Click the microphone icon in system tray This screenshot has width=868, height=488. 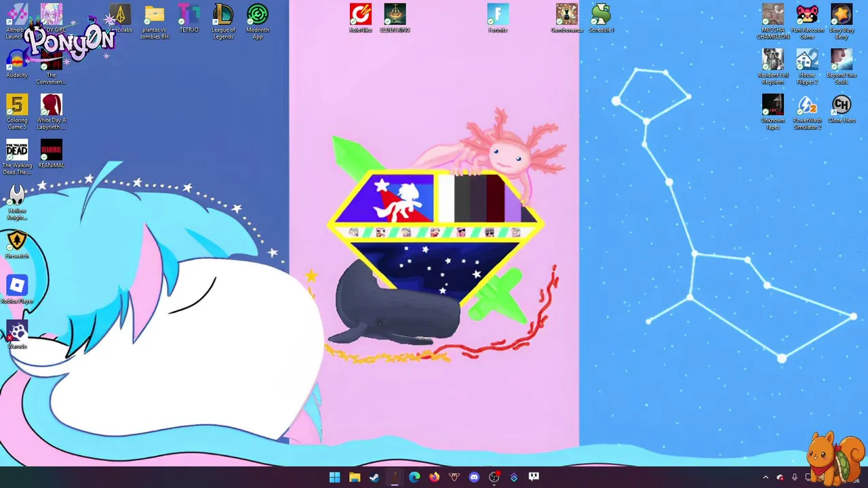pyautogui.click(x=794, y=477)
